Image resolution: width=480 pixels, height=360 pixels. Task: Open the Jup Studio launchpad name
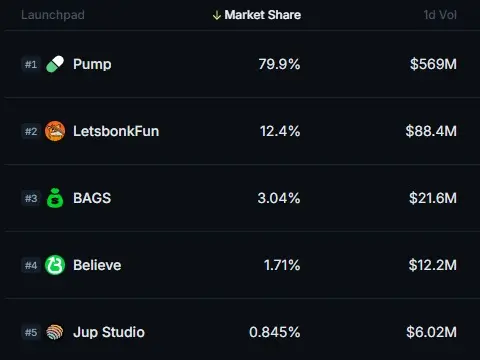(x=109, y=332)
